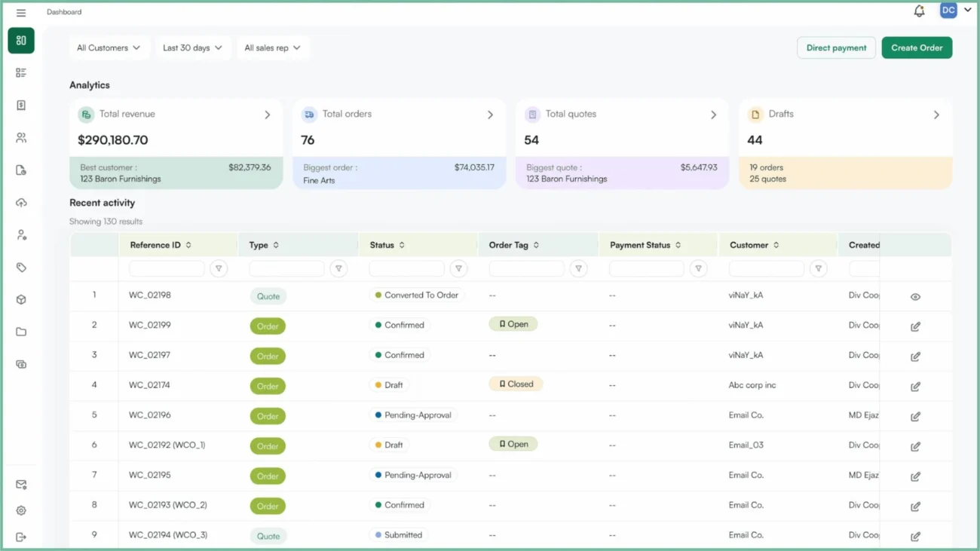The width and height of the screenshot is (980, 551).
Task: Click the Direct payment button
Action: [836, 47]
